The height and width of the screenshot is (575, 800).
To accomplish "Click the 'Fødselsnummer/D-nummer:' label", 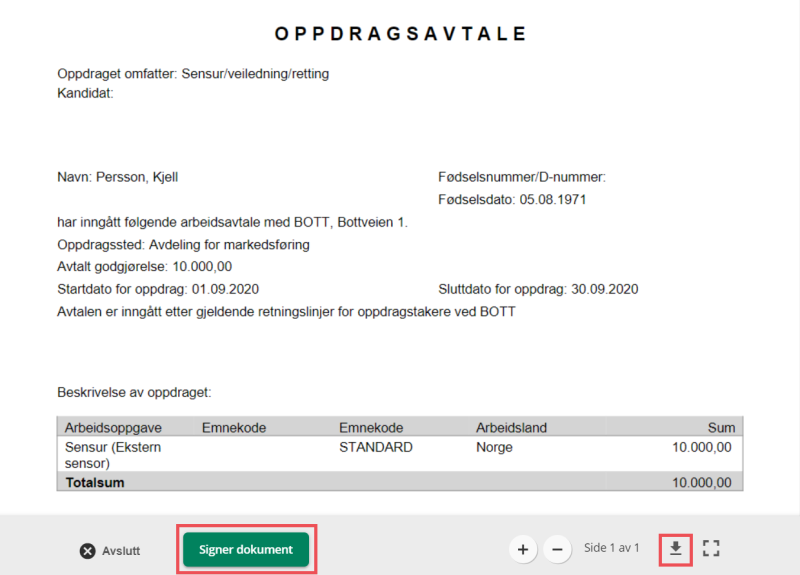I will tap(522, 177).
